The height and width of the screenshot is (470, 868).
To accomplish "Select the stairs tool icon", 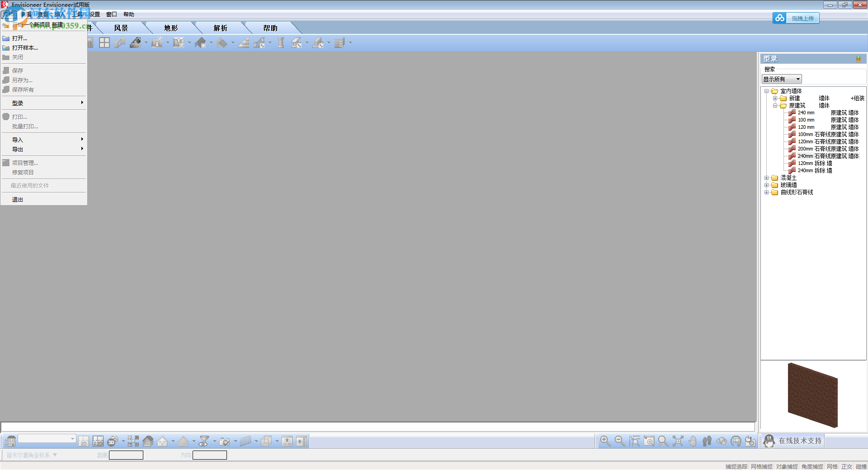I will [x=244, y=42].
